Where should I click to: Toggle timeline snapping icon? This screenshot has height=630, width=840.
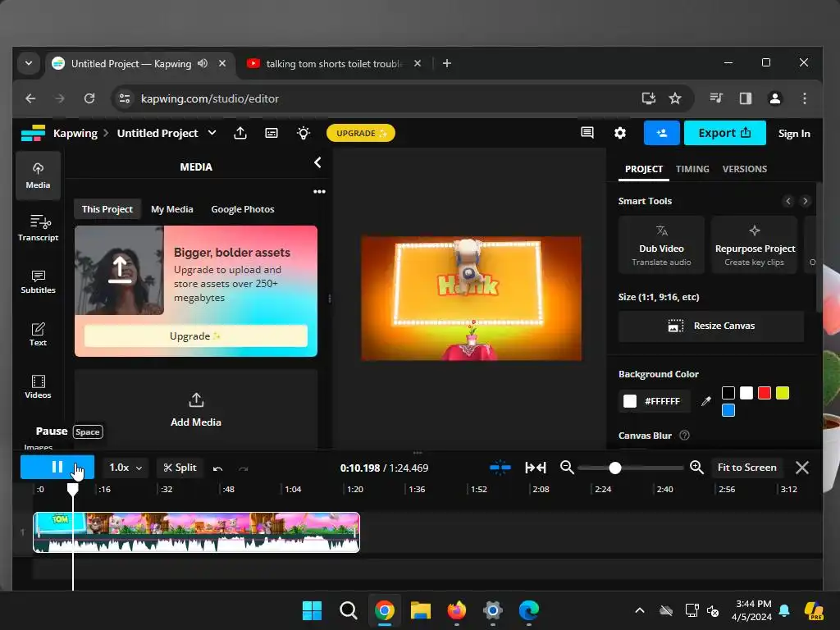pyautogui.click(x=500, y=468)
